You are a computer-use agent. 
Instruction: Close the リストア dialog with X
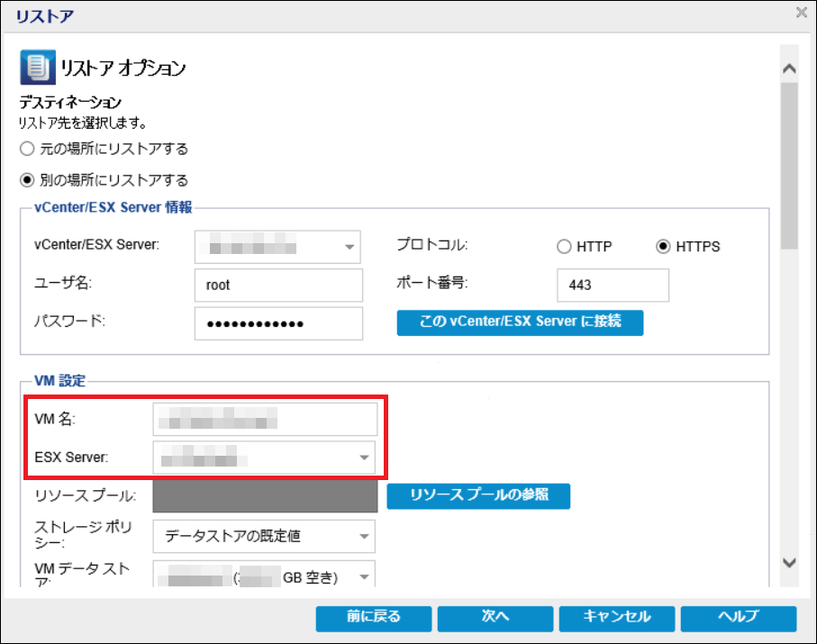[x=801, y=13]
